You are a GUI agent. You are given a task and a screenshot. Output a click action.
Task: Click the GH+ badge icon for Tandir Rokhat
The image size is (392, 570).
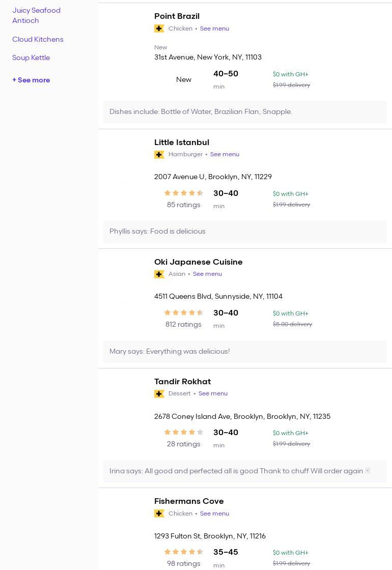pyautogui.click(x=159, y=394)
